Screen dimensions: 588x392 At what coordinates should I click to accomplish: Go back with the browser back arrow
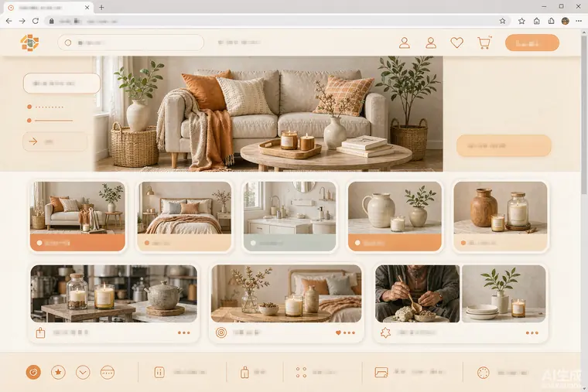(x=9, y=21)
